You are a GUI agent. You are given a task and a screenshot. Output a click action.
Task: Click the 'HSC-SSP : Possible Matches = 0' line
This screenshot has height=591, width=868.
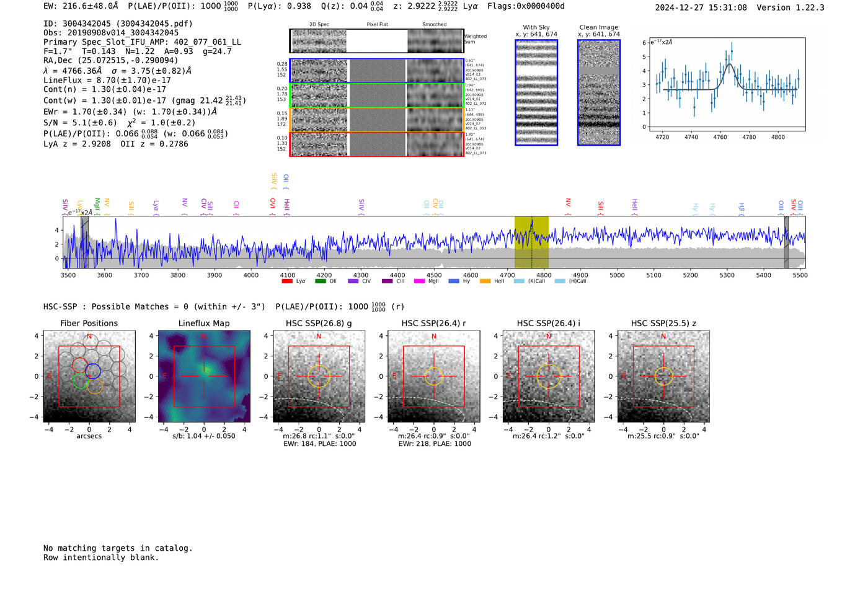coord(223,306)
